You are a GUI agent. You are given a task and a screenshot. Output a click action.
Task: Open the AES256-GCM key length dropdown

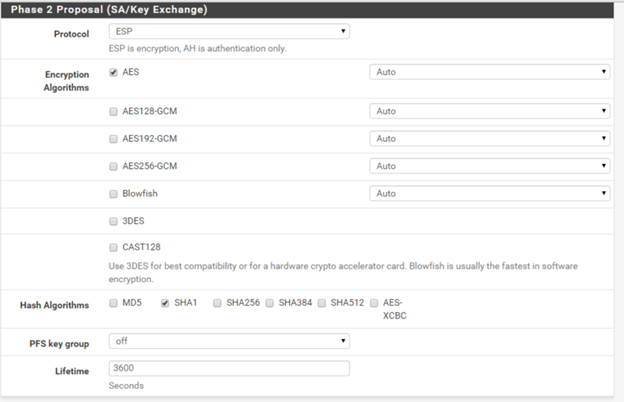(489, 165)
